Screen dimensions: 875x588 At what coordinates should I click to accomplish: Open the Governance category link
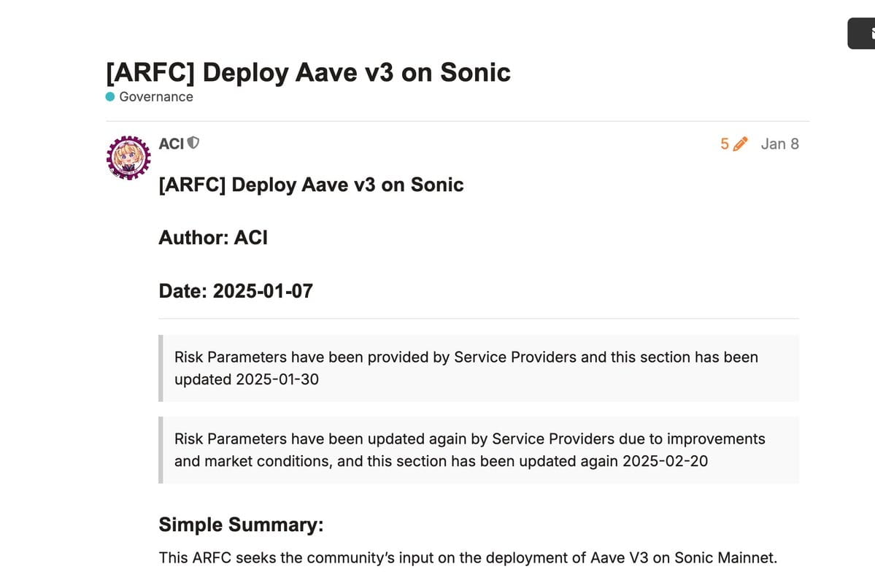tap(156, 97)
